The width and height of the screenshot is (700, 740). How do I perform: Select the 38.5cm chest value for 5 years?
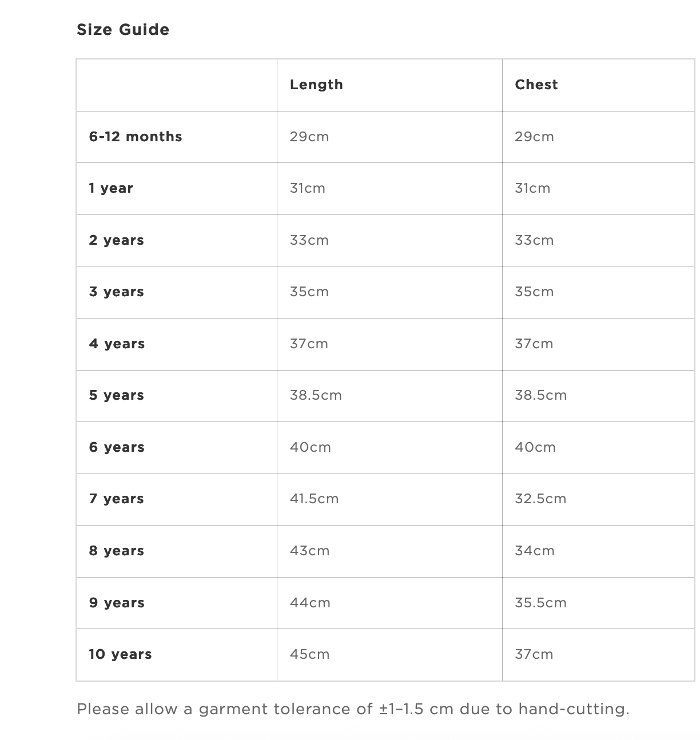540,395
